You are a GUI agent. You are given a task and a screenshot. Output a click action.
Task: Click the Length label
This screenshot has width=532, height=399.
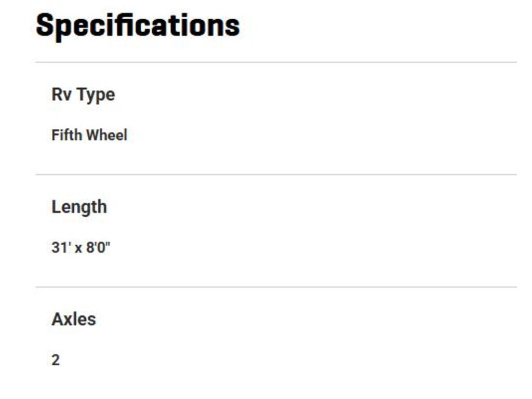click(x=79, y=207)
